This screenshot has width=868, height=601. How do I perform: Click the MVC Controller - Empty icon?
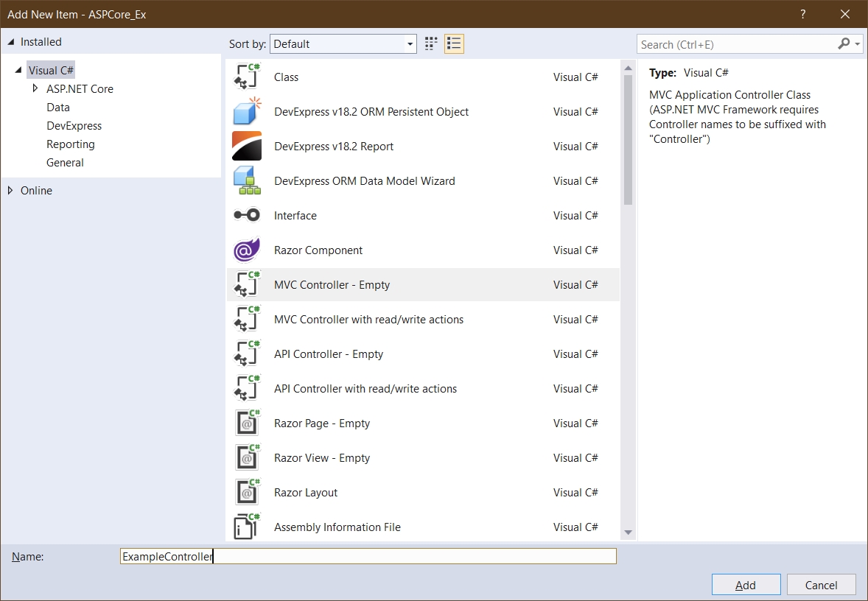(x=246, y=284)
